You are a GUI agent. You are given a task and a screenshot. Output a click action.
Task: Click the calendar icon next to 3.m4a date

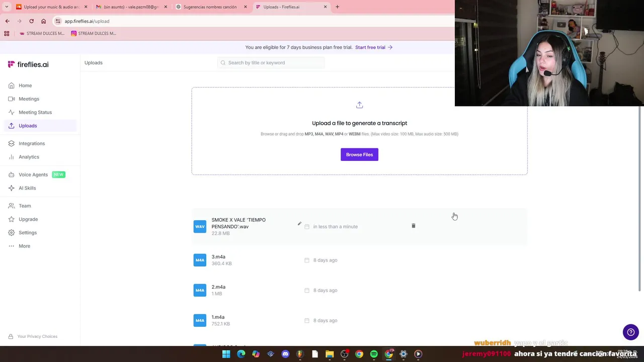[x=307, y=260]
